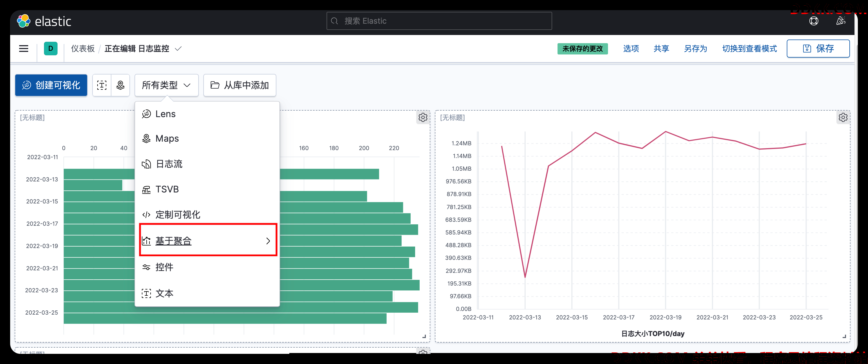Click the 创建可视化 button

[x=51, y=85]
